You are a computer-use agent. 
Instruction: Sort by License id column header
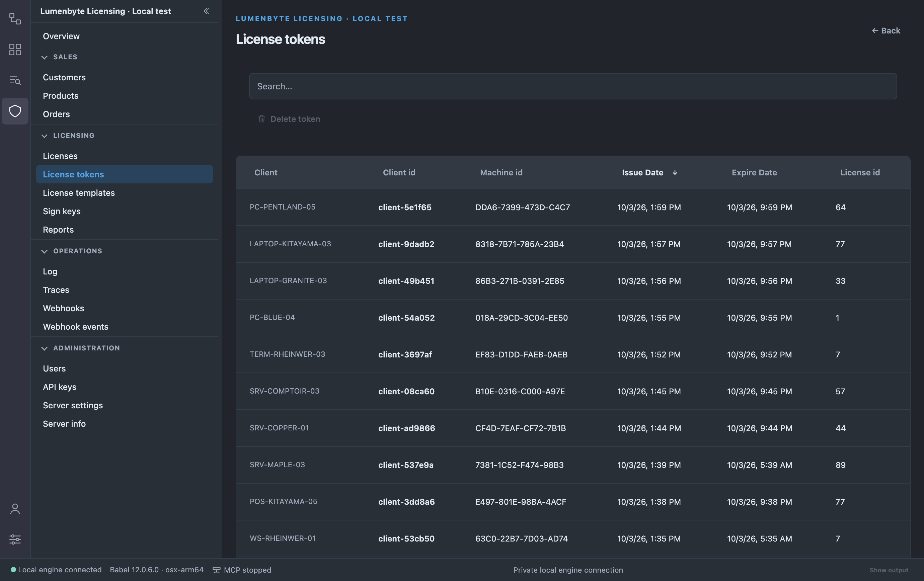pyautogui.click(x=860, y=173)
